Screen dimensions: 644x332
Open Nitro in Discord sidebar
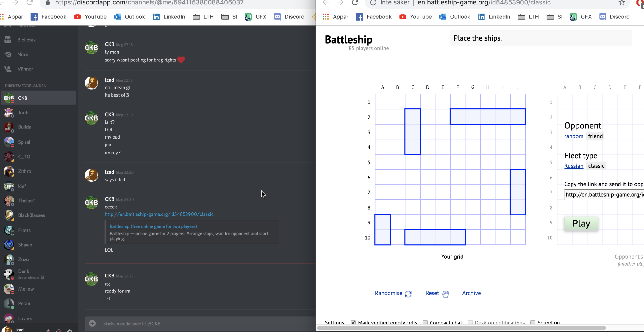[x=23, y=54]
